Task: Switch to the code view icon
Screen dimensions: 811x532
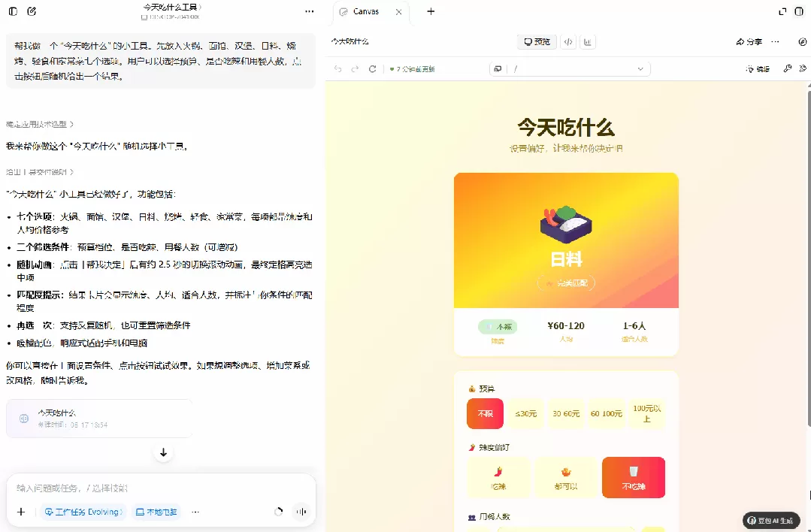Action: pos(568,42)
